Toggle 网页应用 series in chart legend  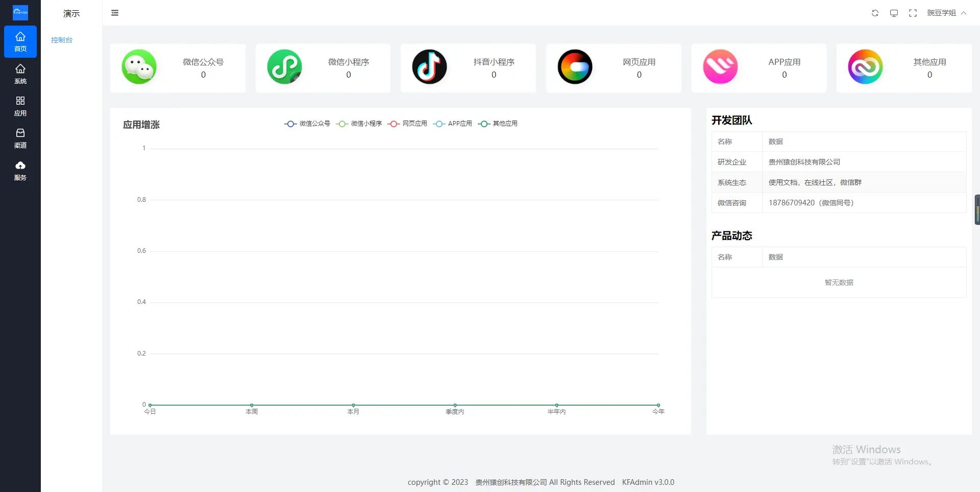tap(407, 124)
